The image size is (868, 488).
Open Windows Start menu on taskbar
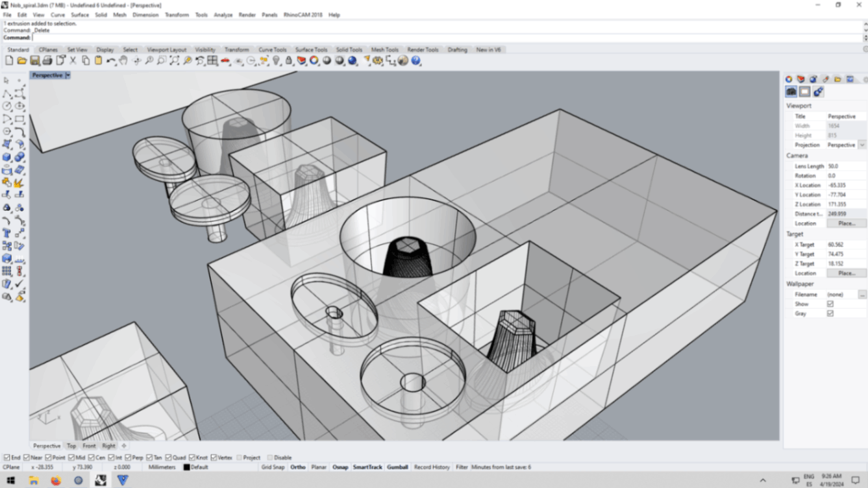[11, 481]
